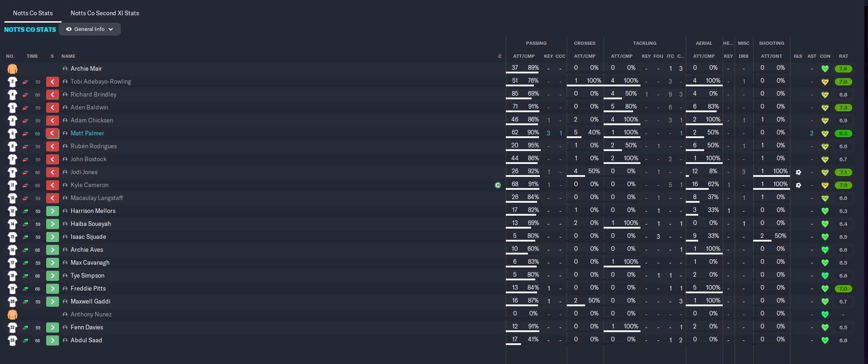Click the SHOOTING group header
868x364 pixels.
tap(772, 43)
